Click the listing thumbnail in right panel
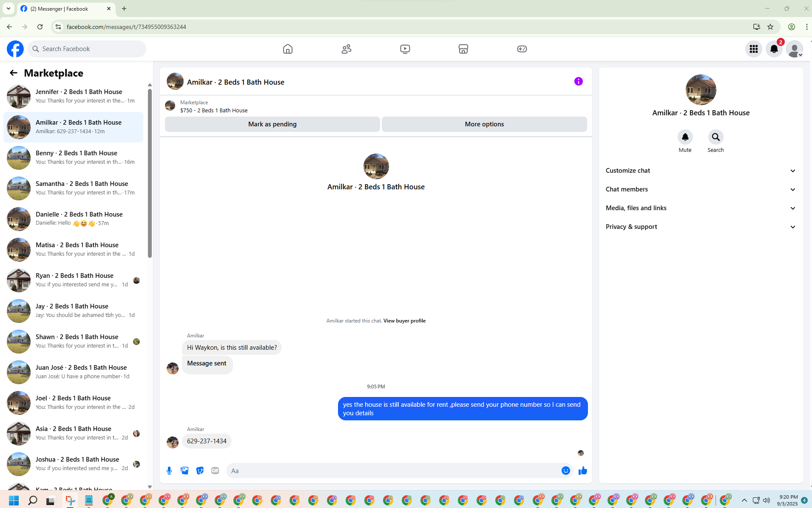 [701, 90]
